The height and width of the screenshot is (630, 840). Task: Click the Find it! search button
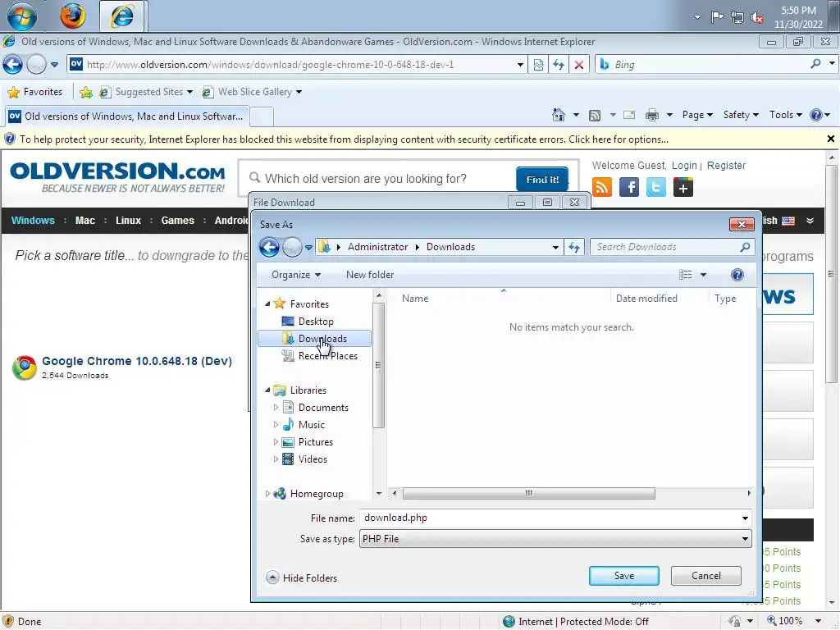pyautogui.click(x=542, y=180)
